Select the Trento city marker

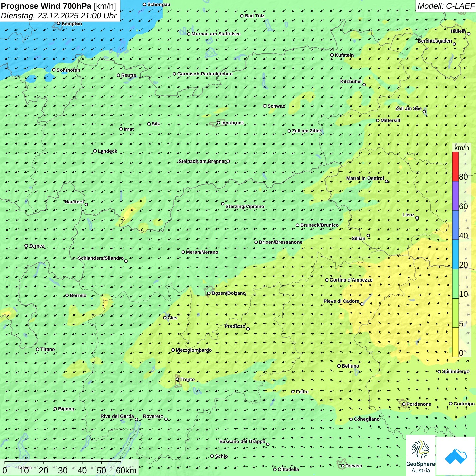pos(177,379)
